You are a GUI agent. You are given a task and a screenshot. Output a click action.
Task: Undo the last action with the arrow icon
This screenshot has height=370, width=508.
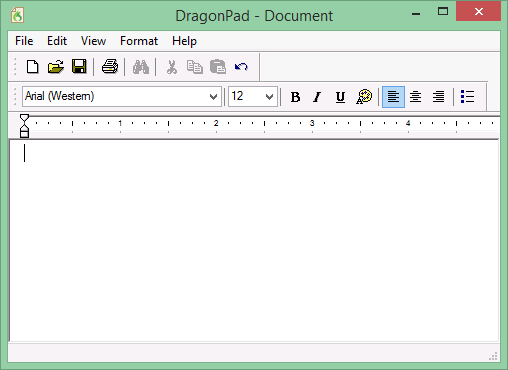click(x=241, y=67)
